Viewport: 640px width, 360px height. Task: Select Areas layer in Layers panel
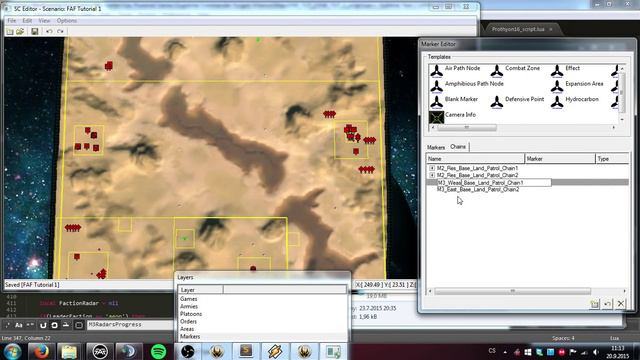tap(187, 329)
